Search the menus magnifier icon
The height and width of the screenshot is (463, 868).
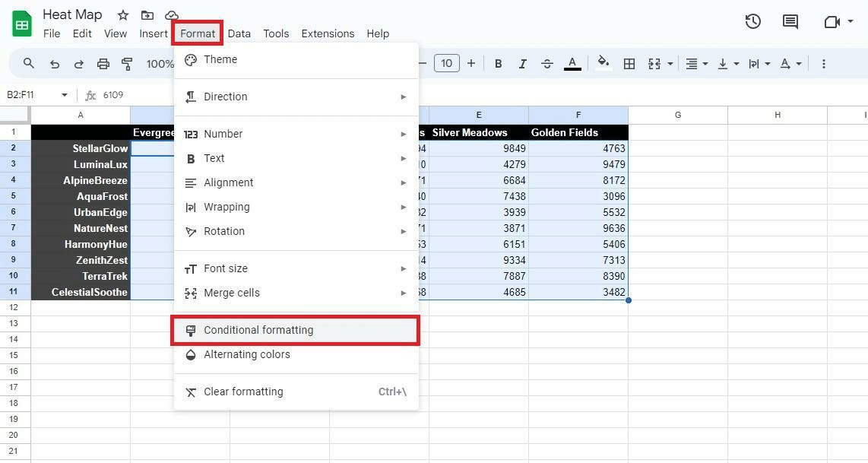pyautogui.click(x=29, y=63)
